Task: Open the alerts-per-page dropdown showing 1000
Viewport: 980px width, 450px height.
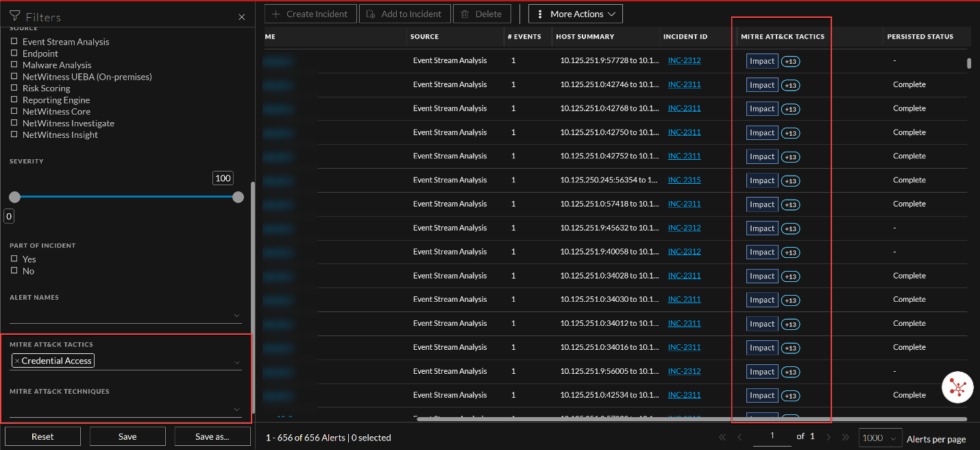Action: point(880,436)
